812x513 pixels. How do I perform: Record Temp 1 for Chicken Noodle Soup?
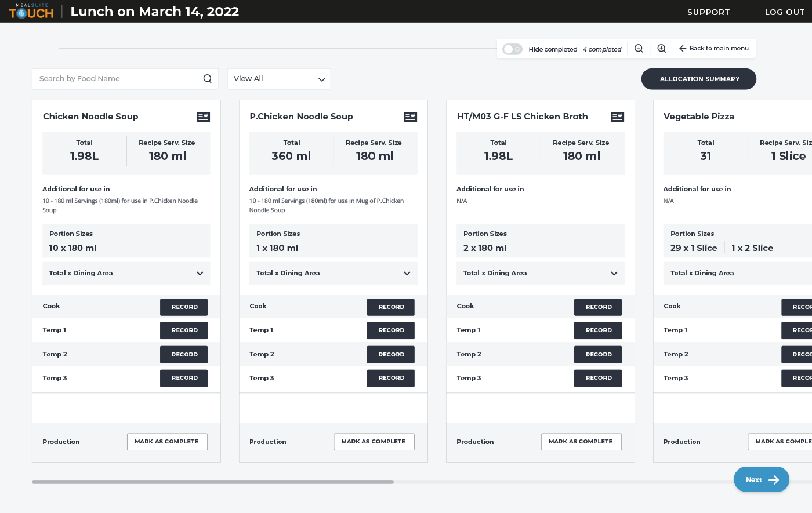184,330
